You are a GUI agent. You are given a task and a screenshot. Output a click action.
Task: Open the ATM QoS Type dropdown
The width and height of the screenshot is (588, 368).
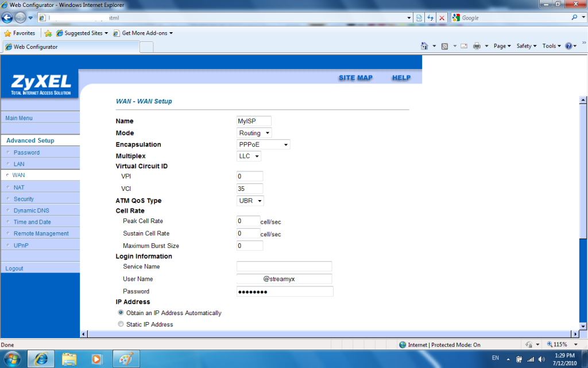tap(250, 201)
